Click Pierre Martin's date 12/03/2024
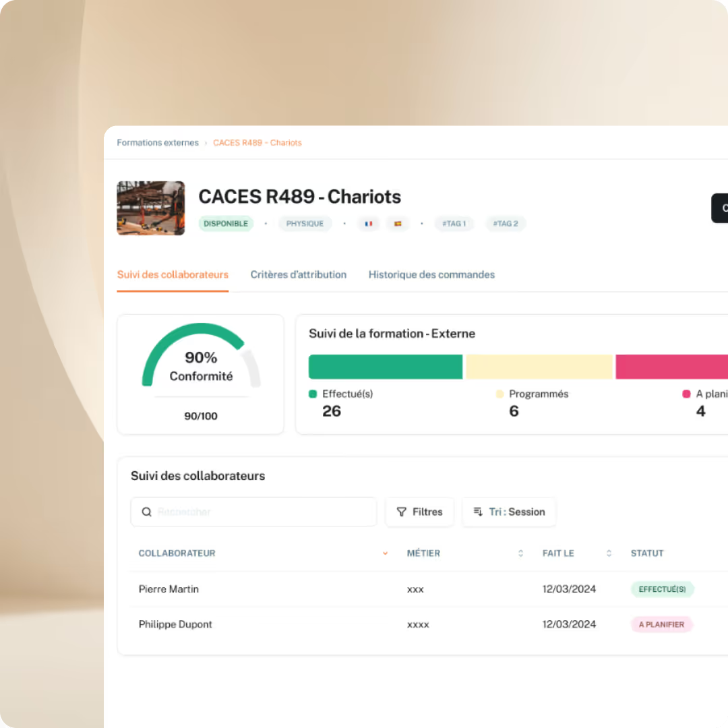The image size is (728, 728). (x=569, y=589)
